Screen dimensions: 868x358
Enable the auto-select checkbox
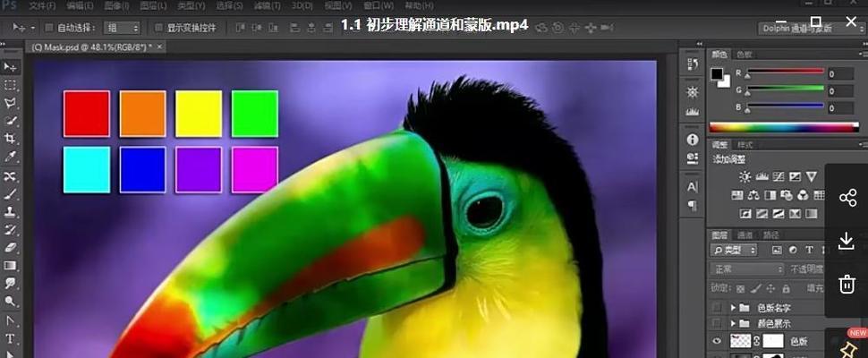[x=48, y=27]
